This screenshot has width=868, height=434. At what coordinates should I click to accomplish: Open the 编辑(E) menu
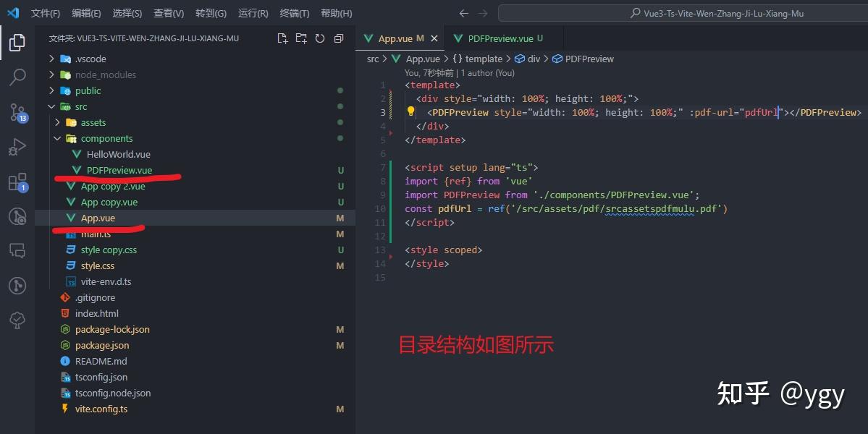point(86,13)
